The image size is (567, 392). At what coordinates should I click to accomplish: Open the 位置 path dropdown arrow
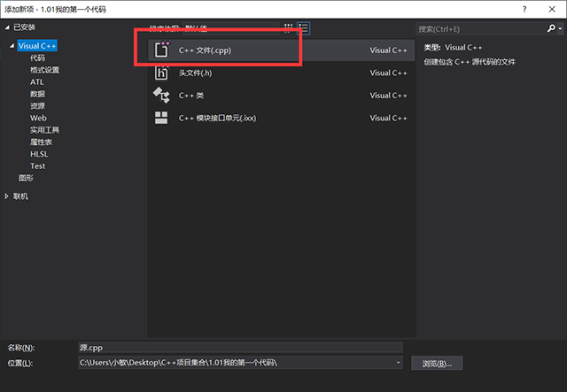click(398, 363)
